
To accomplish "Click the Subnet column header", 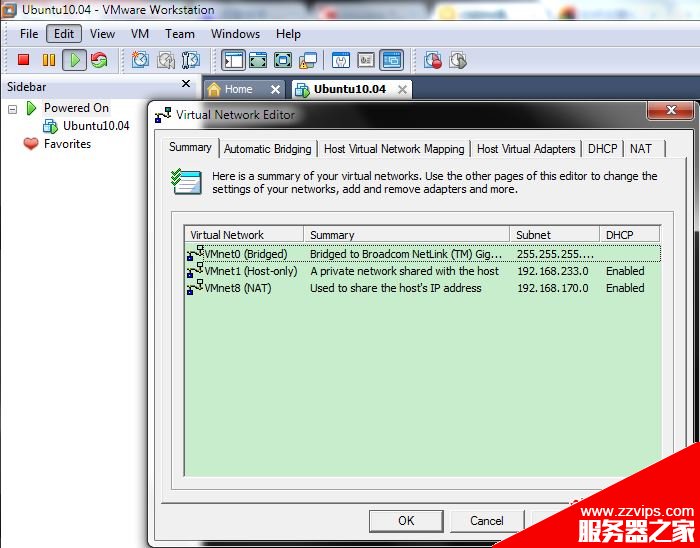I will coord(554,235).
